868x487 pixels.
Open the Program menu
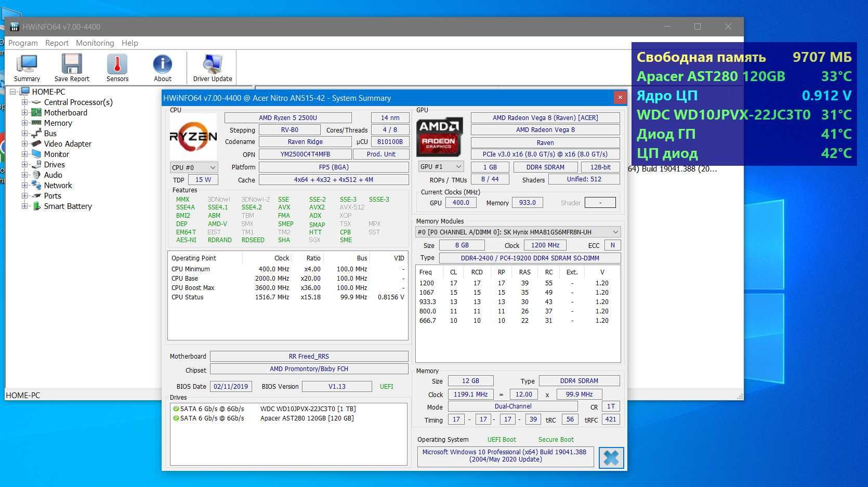tap(23, 43)
